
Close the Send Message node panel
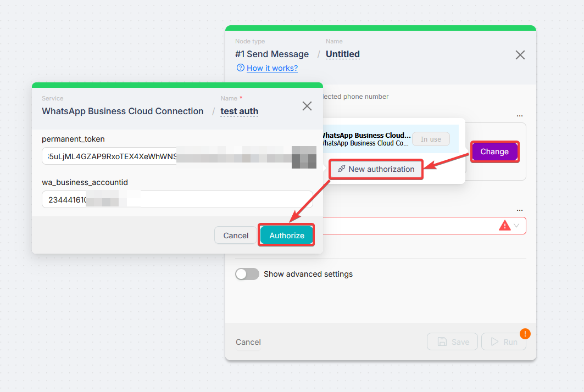(x=520, y=55)
